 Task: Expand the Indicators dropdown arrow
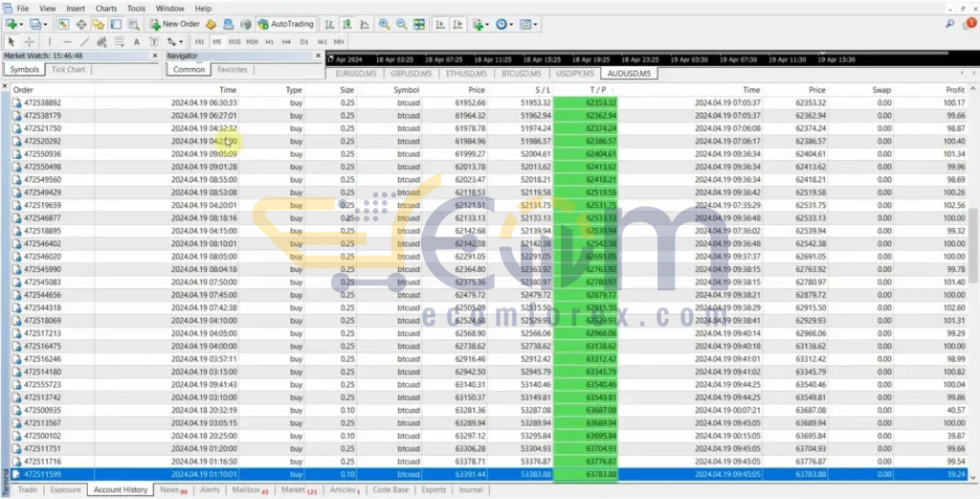(487, 24)
